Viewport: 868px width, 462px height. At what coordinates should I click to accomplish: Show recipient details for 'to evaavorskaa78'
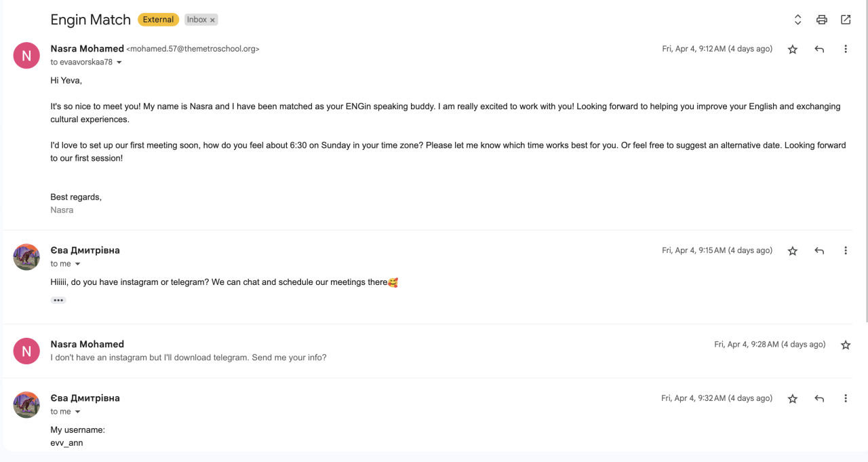(x=119, y=62)
